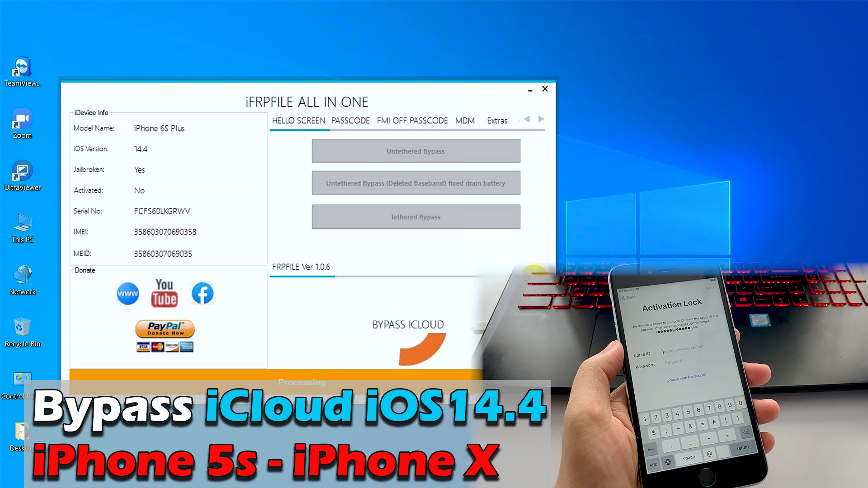This screenshot has width=868, height=488.
Task: Open the FMI OFF PASSCODE tab
Action: 412,120
